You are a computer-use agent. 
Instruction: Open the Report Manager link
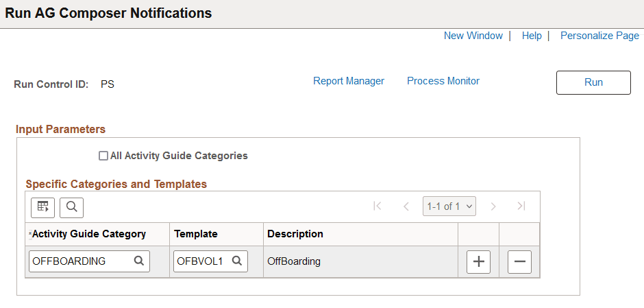tap(349, 81)
